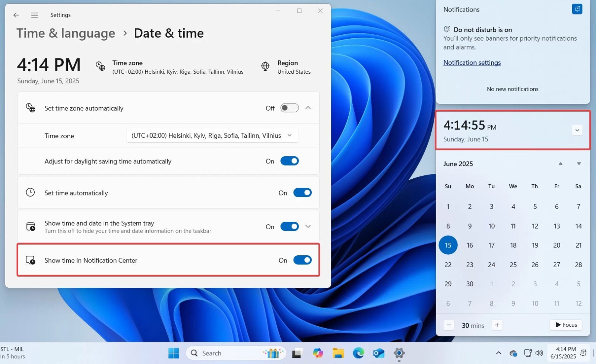The image size is (596, 364).
Task: Increase focus duration with plus button
Action: [x=497, y=325]
